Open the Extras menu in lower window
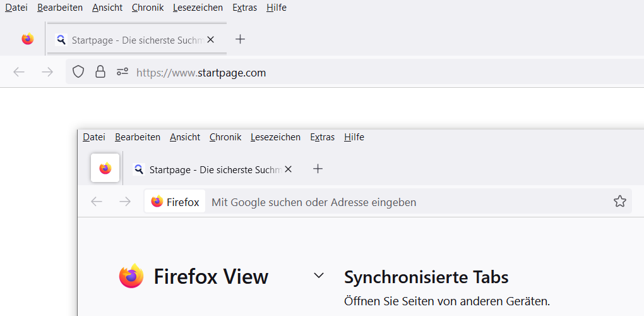 point(322,137)
